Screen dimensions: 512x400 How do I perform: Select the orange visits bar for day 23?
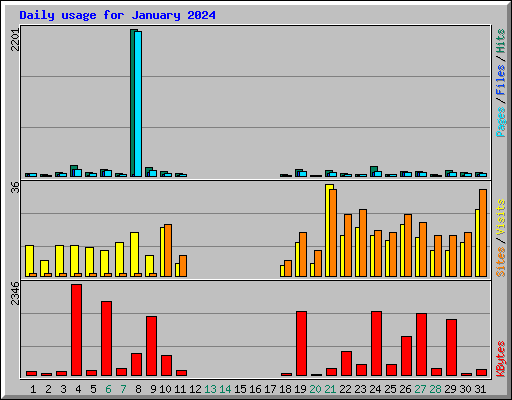(363, 243)
